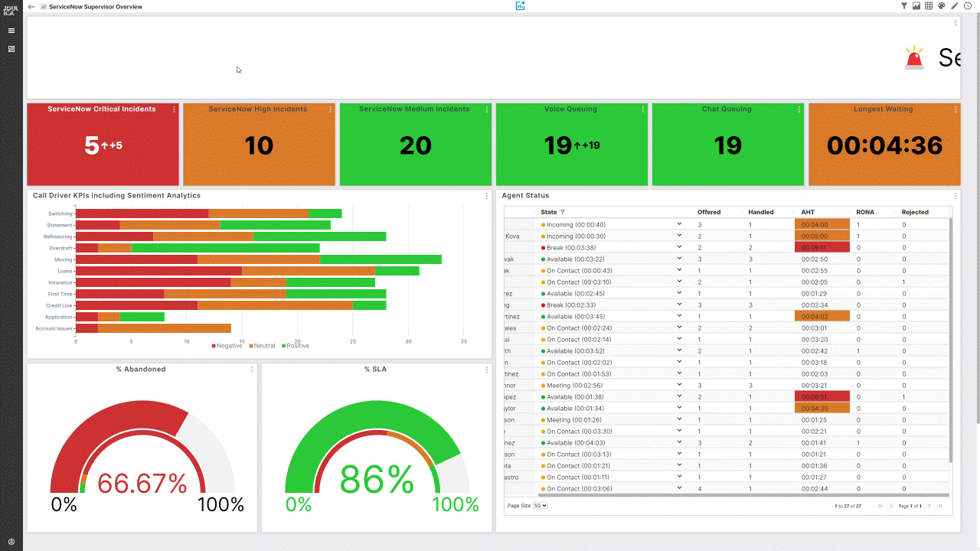The width and height of the screenshot is (980, 551).
Task: Open the Page Size dropdown showing 50
Action: [541, 506]
